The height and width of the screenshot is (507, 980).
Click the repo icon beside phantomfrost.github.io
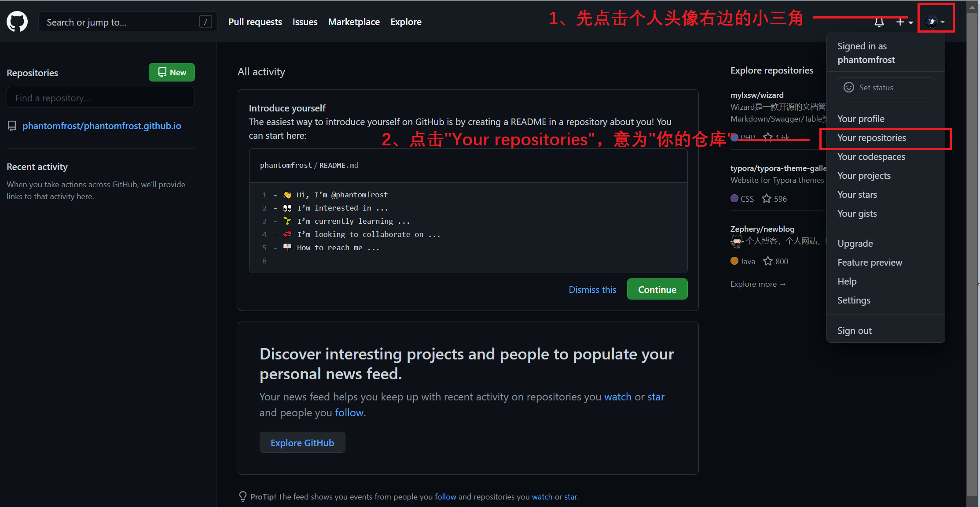(12, 126)
